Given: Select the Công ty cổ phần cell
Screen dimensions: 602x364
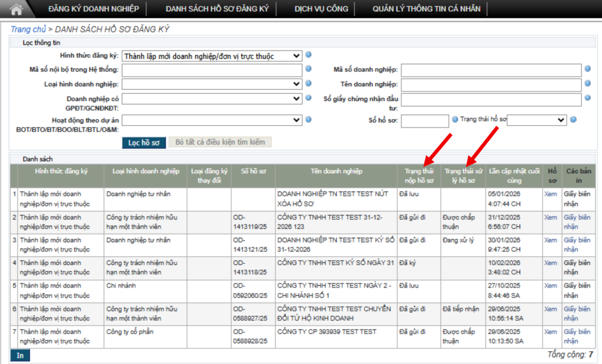Looking at the screenshot, I should tap(146, 337).
